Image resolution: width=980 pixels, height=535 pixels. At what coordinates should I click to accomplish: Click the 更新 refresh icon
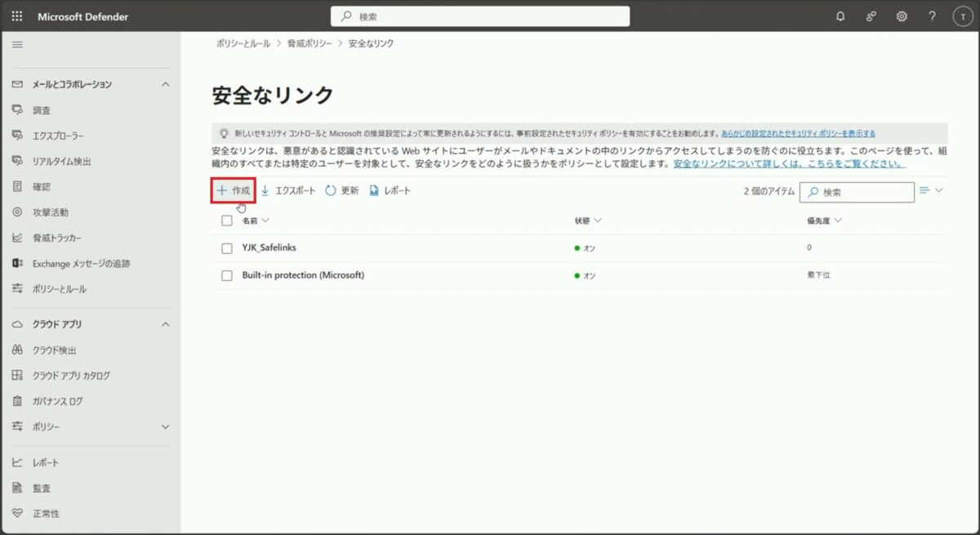point(331,190)
